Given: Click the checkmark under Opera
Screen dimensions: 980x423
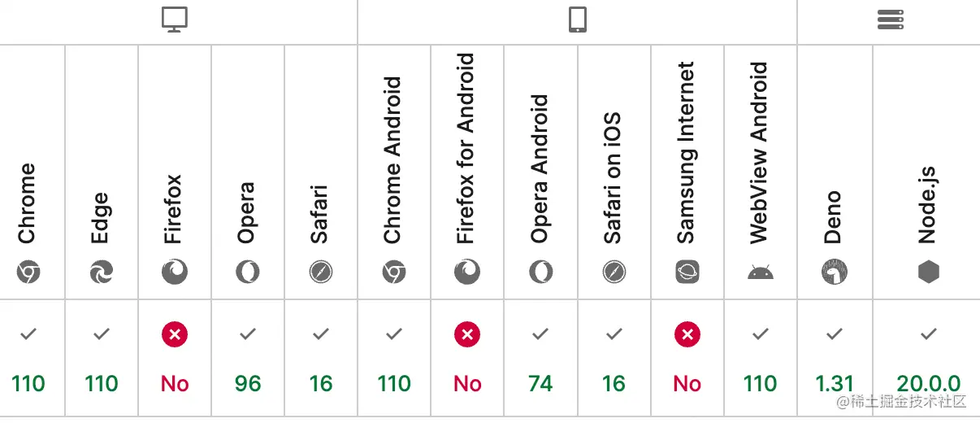Looking at the screenshot, I should [248, 334].
